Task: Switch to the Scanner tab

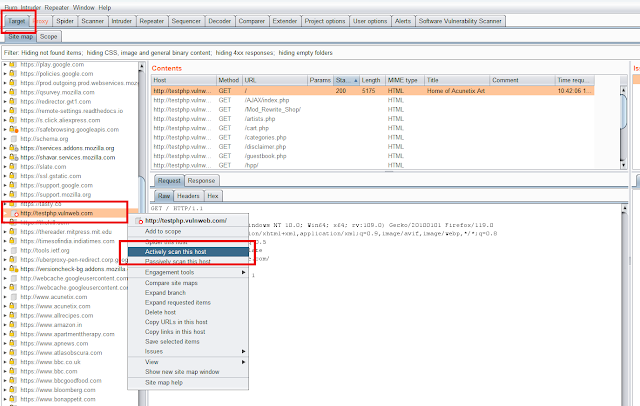Action: (93, 21)
